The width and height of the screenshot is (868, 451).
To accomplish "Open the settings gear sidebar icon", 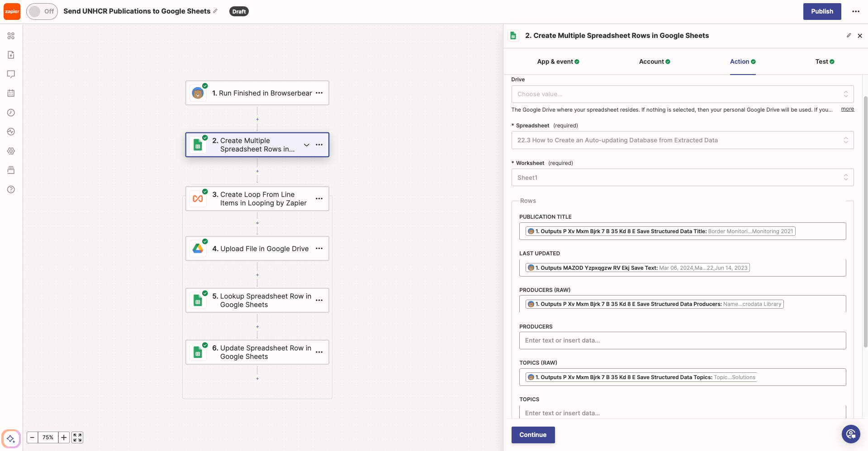I will [11, 151].
